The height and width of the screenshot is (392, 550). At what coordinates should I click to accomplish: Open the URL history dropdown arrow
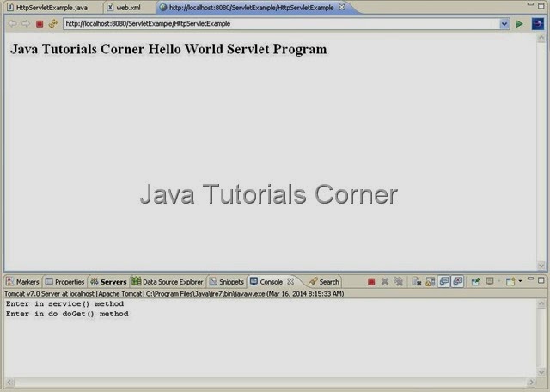tap(504, 24)
